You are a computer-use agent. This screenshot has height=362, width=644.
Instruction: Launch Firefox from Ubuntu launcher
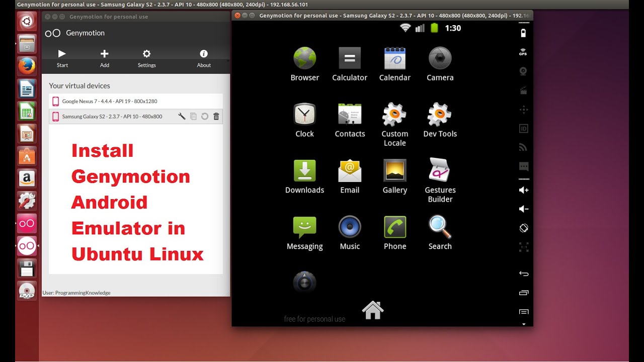[x=27, y=66]
